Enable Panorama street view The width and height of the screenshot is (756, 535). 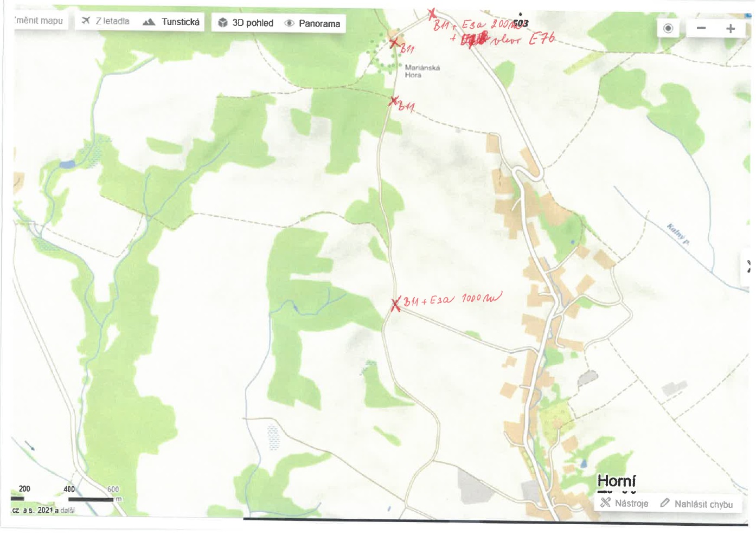pos(313,23)
